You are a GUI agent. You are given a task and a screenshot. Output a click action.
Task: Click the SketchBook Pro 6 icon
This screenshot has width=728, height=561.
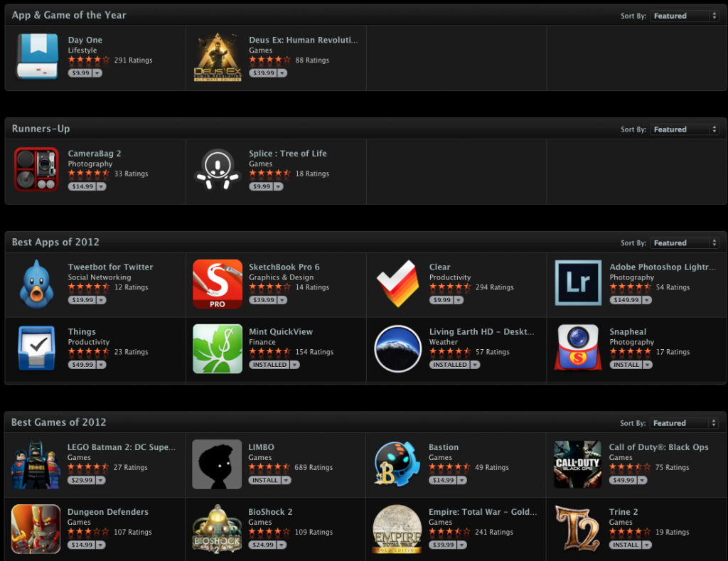click(x=218, y=284)
